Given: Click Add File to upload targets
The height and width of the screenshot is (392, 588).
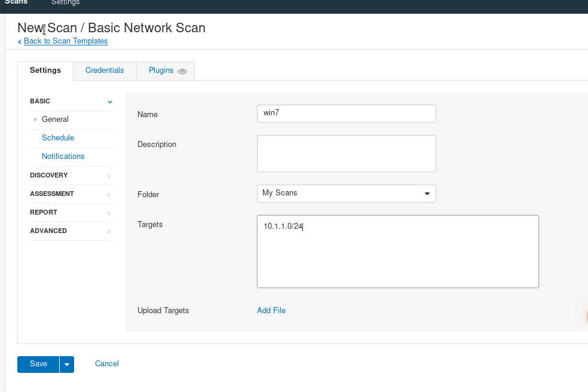Looking at the screenshot, I should 271,311.
